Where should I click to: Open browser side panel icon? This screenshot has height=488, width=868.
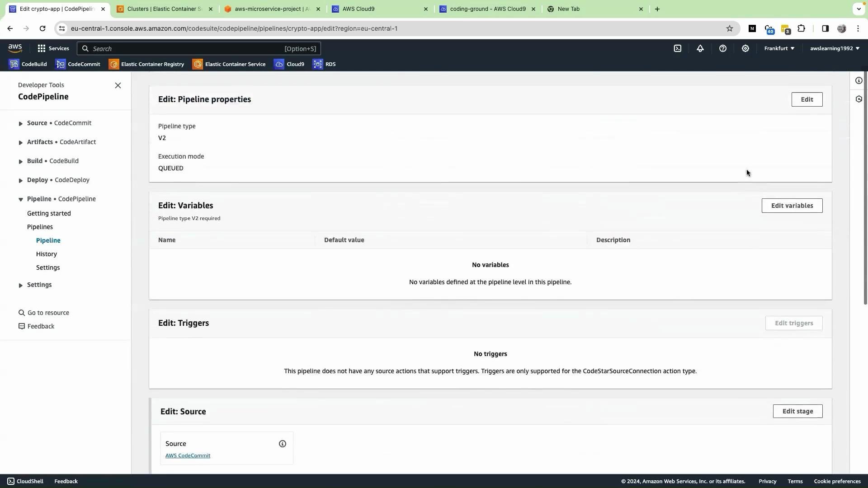826,28
